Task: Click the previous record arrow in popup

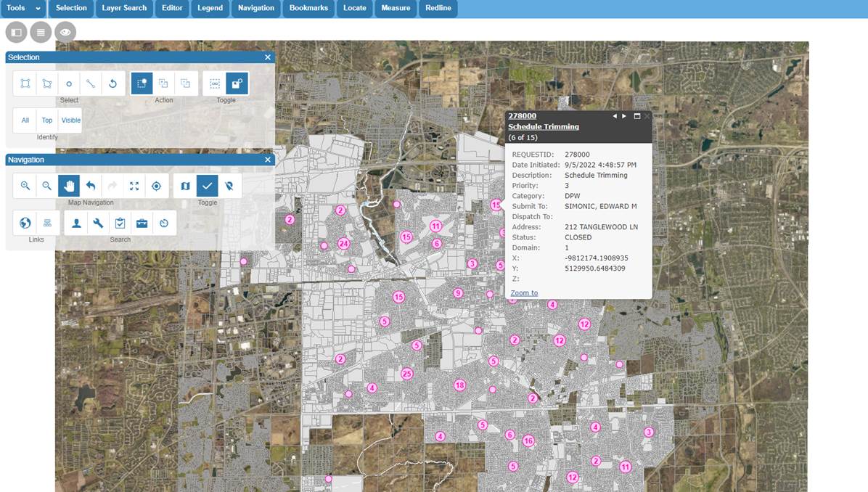Action: coord(615,115)
